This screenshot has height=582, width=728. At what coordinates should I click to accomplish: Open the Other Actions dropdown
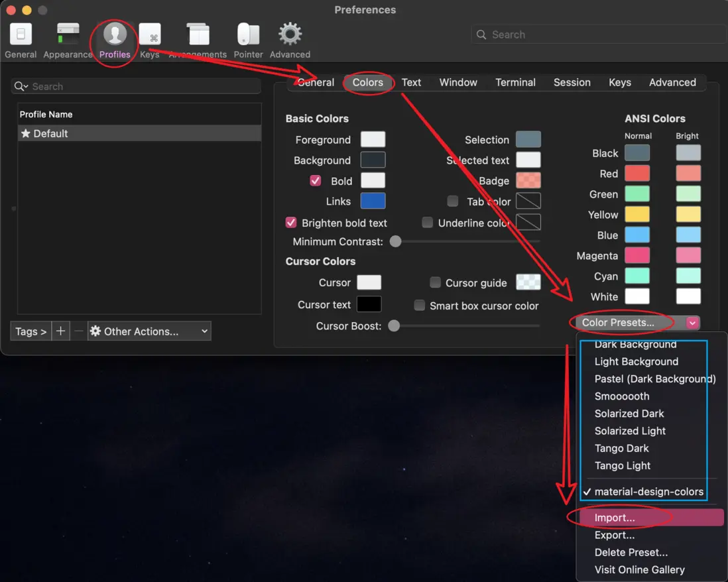[149, 331]
